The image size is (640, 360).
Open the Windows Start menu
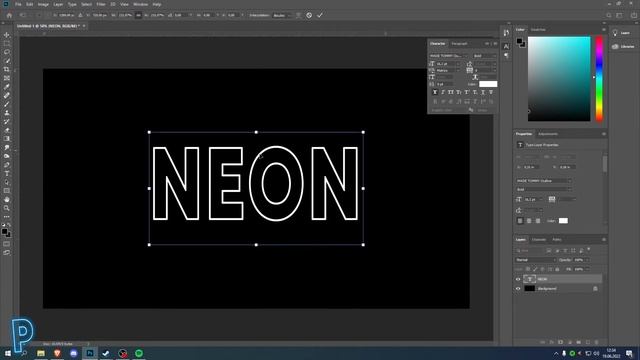(7, 353)
